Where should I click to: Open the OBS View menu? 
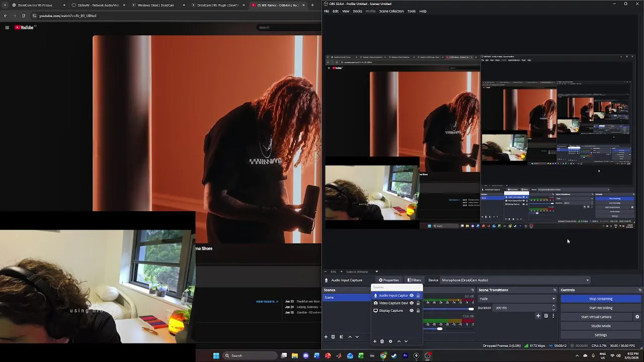(346, 11)
